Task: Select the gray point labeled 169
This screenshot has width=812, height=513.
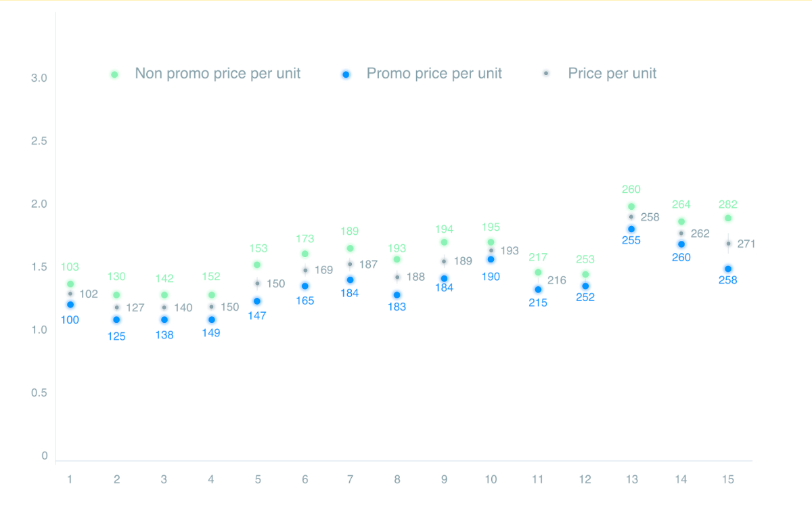Action: (305, 270)
